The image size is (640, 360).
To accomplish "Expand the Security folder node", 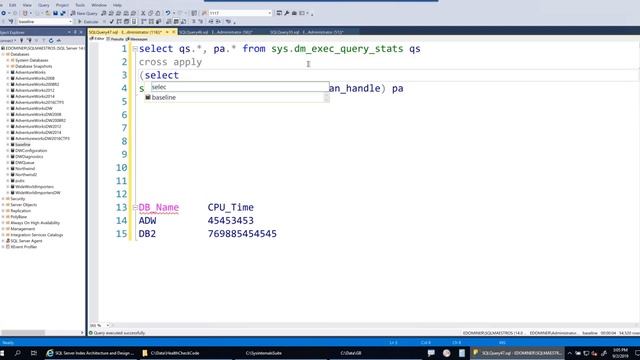I will [3, 199].
